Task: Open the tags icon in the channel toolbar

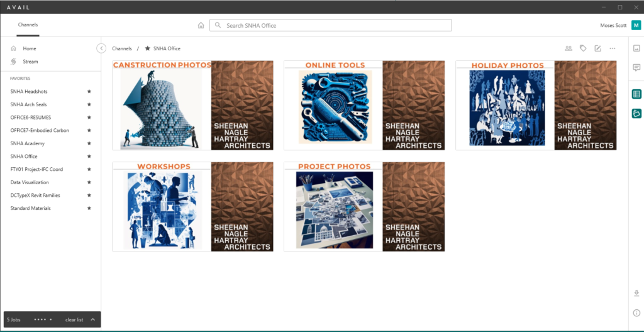Action: click(583, 48)
